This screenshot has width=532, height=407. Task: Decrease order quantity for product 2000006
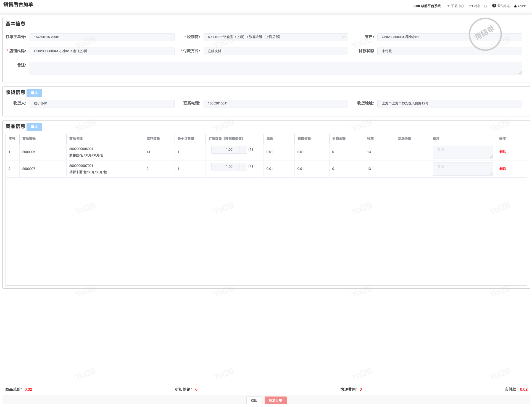click(215, 149)
